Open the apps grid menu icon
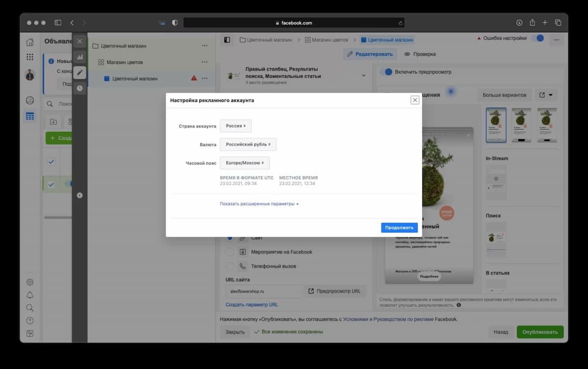This screenshot has width=588, height=369. [x=30, y=57]
